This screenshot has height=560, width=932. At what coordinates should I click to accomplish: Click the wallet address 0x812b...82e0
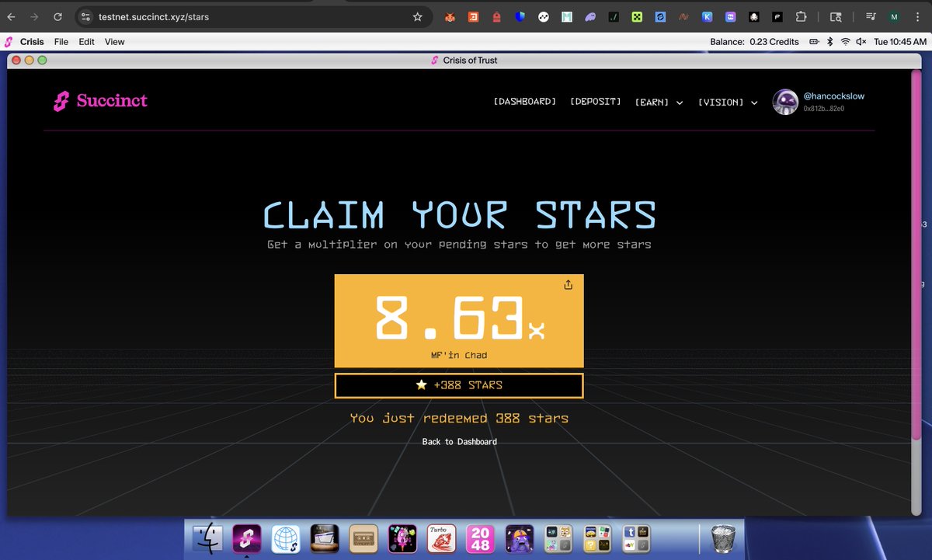point(823,109)
